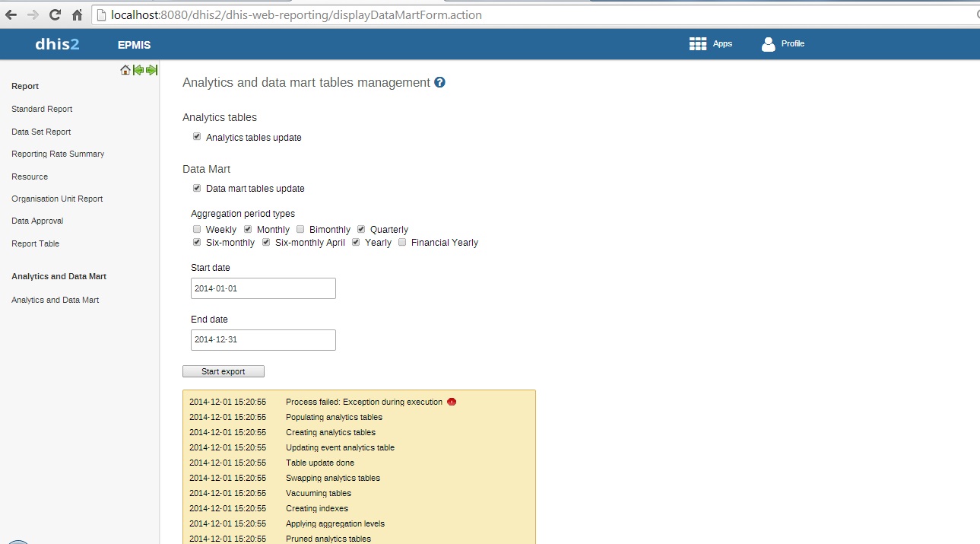
Task: Open Standard Report in sidebar
Action: (x=42, y=109)
